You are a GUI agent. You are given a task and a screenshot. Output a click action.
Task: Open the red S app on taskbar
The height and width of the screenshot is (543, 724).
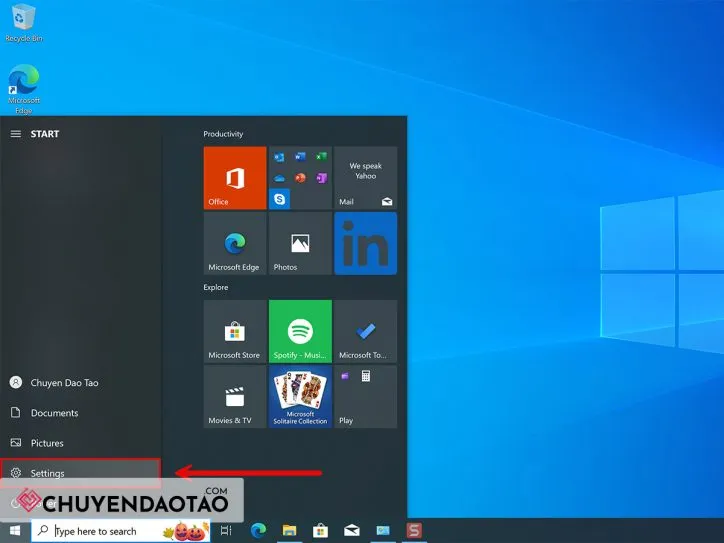pos(414,531)
